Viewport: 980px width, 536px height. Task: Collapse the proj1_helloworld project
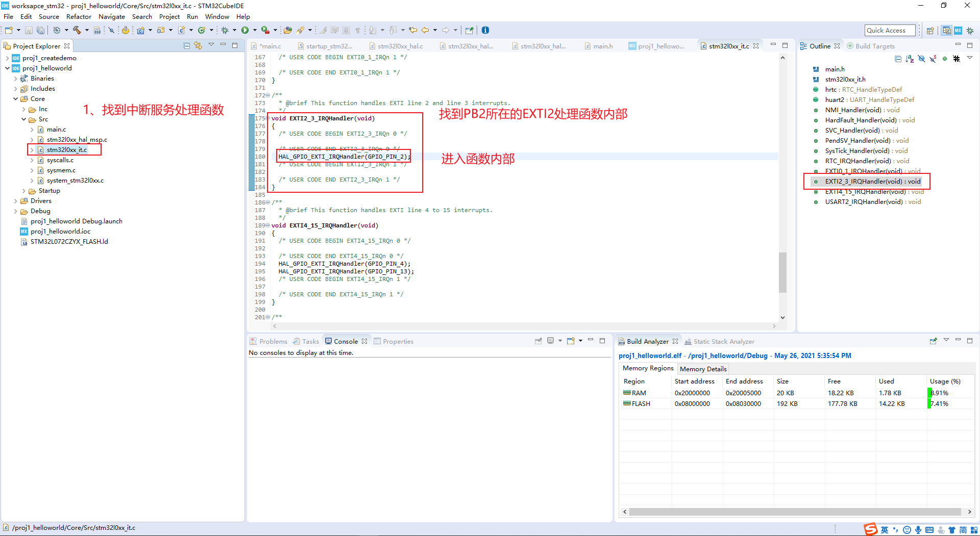click(7, 68)
